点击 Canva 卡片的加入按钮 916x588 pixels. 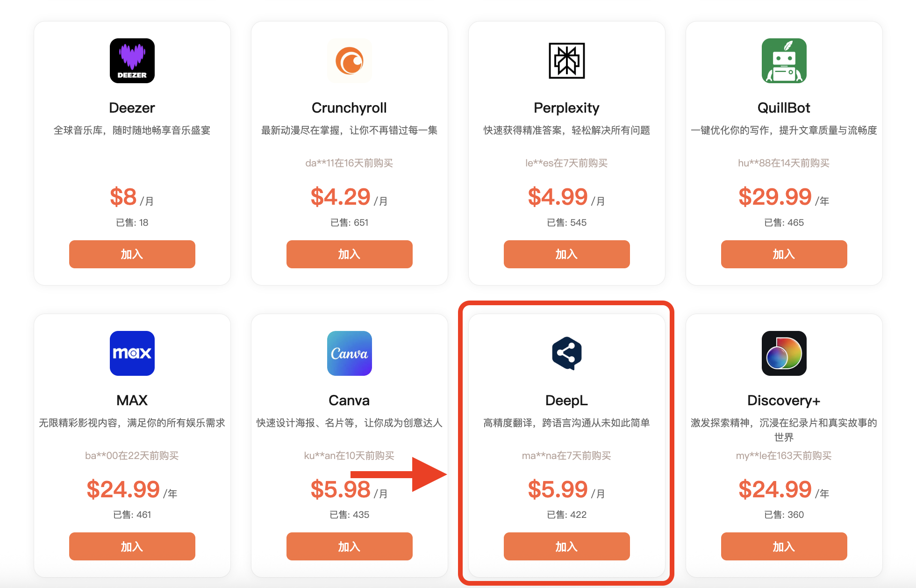(x=349, y=546)
